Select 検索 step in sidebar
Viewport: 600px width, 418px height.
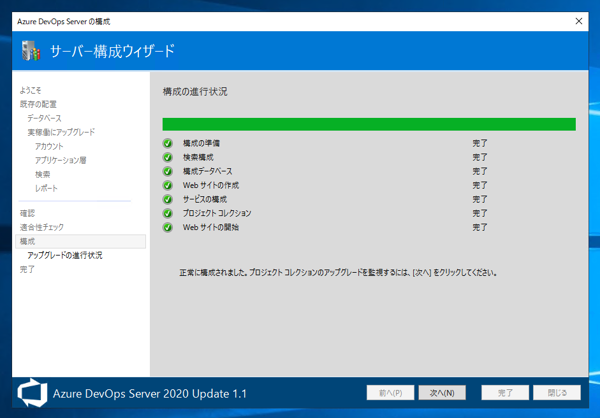(x=42, y=175)
